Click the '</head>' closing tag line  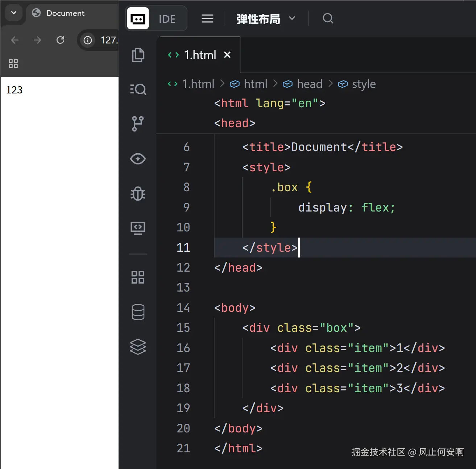[x=238, y=268]
